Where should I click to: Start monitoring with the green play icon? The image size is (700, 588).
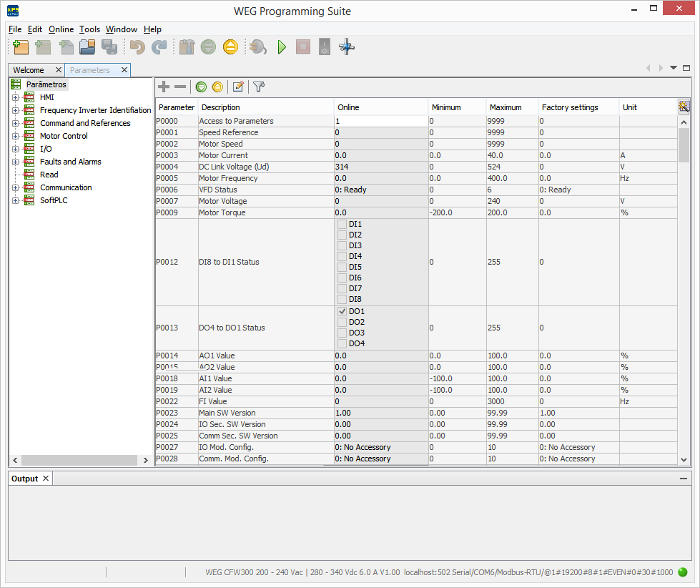[x=281, y=46]
